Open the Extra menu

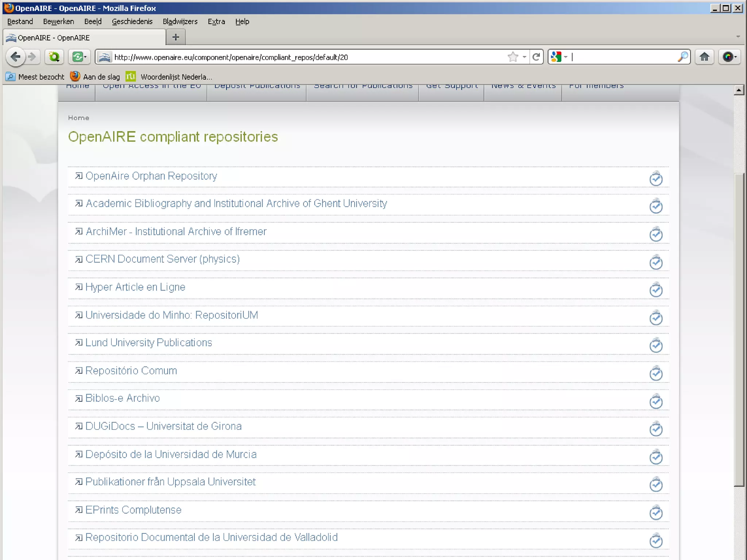tap(216, 22)
